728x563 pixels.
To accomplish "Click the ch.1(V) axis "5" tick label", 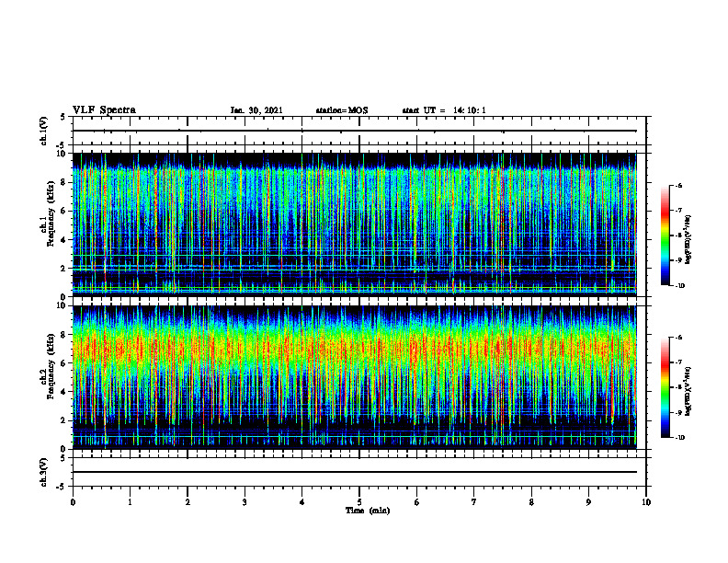I will 63,118.
